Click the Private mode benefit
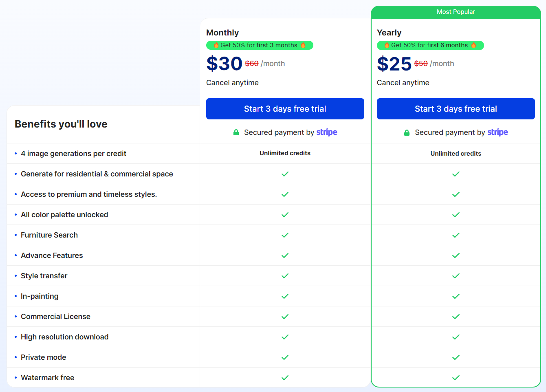 click(x=43, y=357)
